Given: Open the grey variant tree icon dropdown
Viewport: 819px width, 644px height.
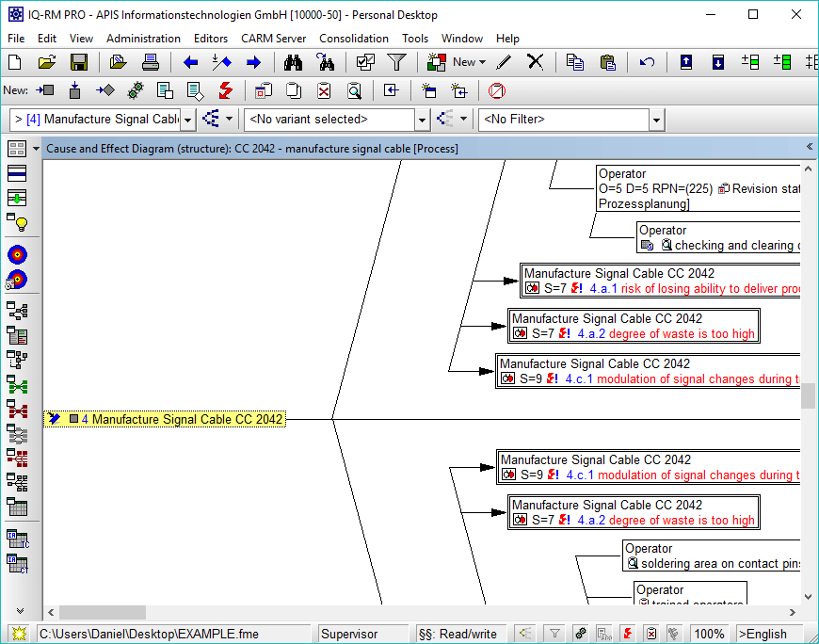Looking at the screenshot, I should tap(463, 119).
